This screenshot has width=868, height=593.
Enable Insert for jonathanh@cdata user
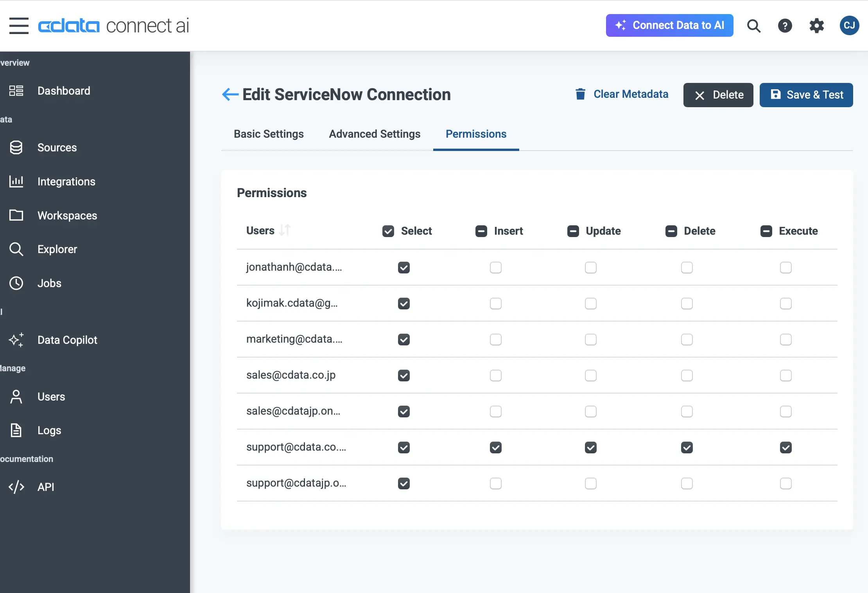[x=495, y=268]
